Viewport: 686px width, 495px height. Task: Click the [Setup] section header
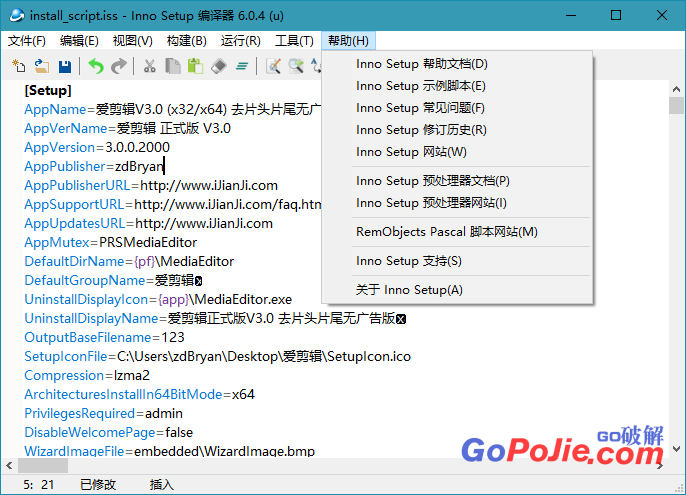tap(48, 91)
